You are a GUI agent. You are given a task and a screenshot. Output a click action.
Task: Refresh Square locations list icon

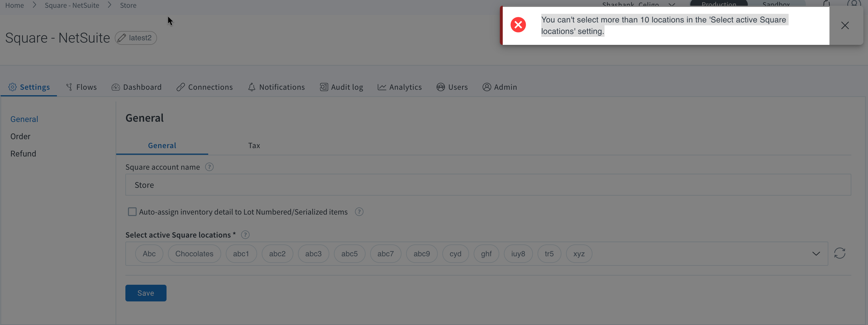(839, 253)
